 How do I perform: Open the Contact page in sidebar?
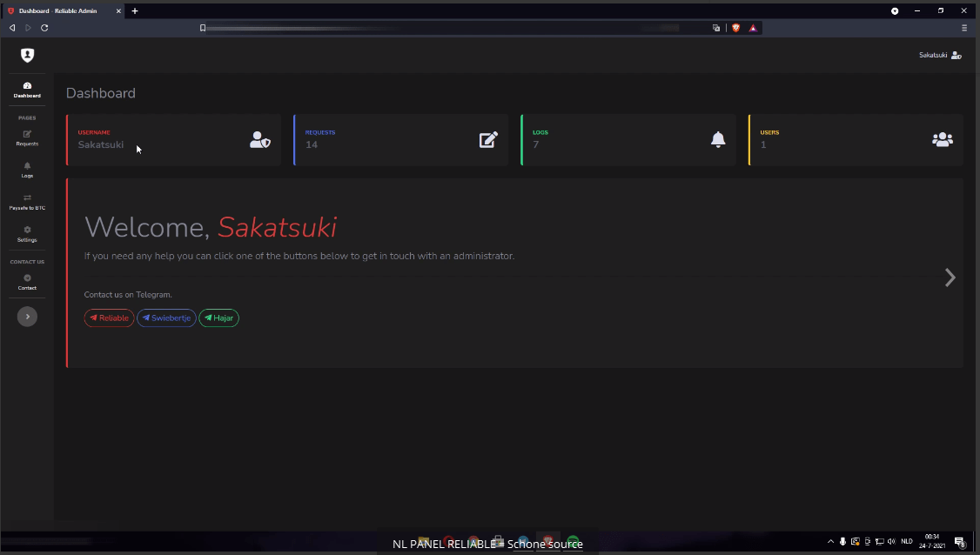pyautogui.click(x=27, y=282)
